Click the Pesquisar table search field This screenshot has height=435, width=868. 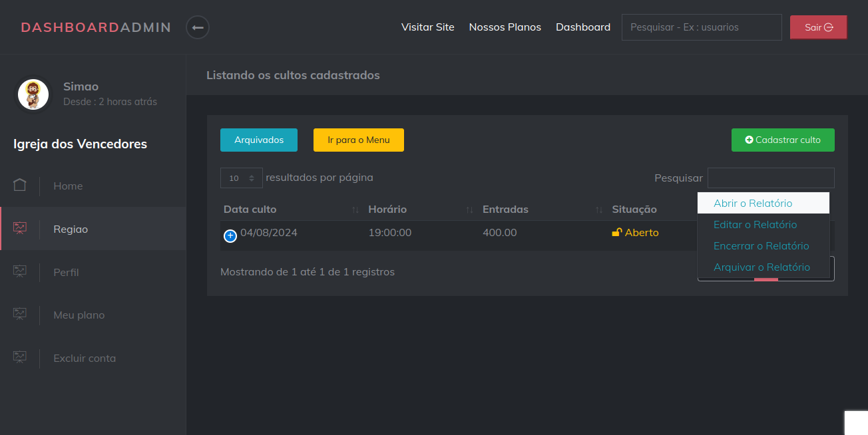[x=770, y=178]
